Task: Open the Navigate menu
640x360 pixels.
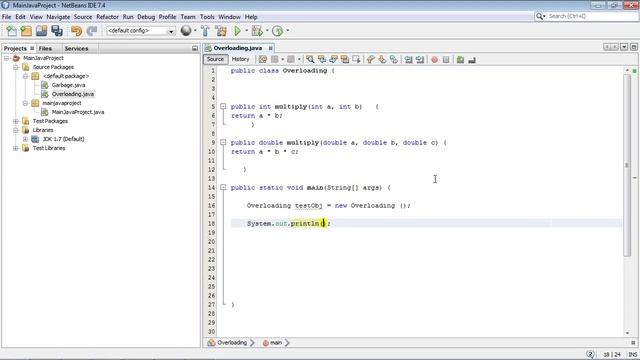Action: (58, 17)
